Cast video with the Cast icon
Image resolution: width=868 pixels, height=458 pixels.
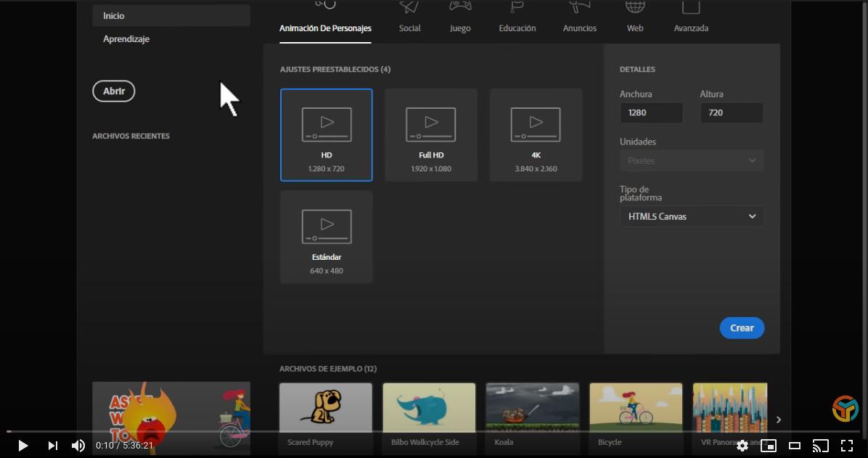click(820, 445)
